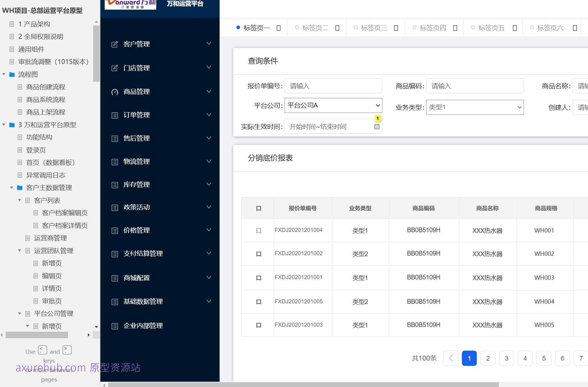Click the 库存管理 sidebar icon
588x387 pixels.
tap(114, 184)
